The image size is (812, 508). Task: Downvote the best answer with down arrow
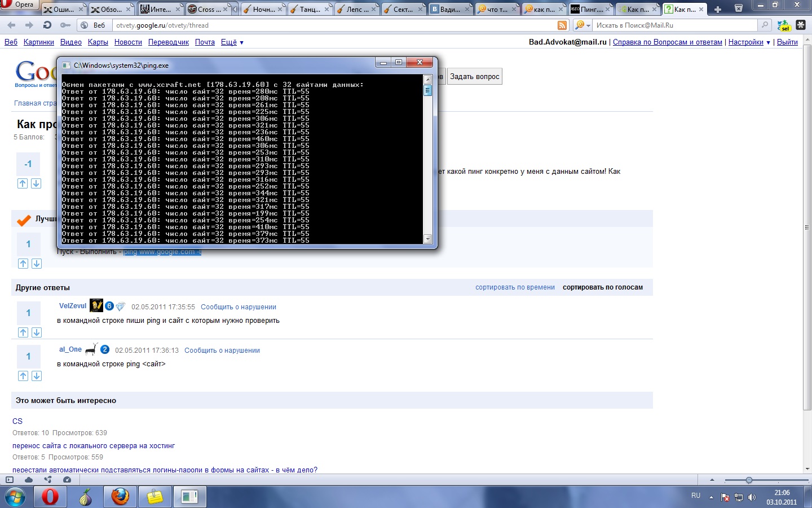(x=37, y=264)
